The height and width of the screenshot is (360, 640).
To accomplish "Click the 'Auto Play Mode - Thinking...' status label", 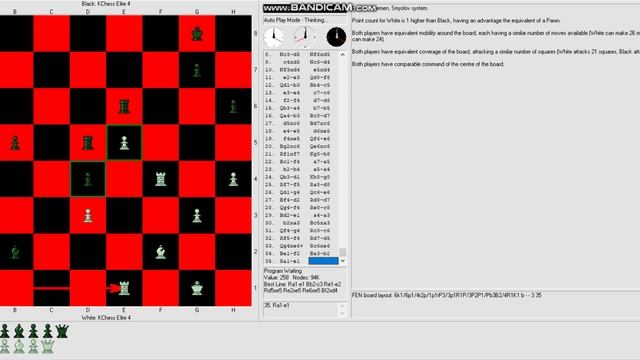I will (x=296, y=20).
